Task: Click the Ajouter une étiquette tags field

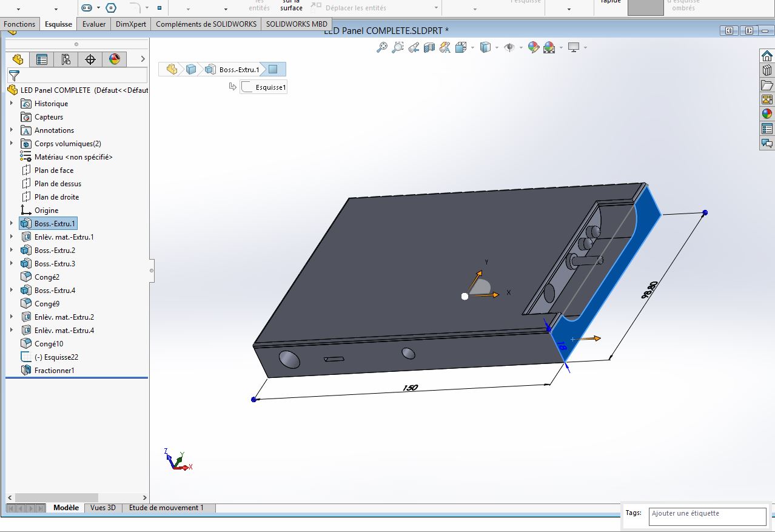Action: pos(707,517)
